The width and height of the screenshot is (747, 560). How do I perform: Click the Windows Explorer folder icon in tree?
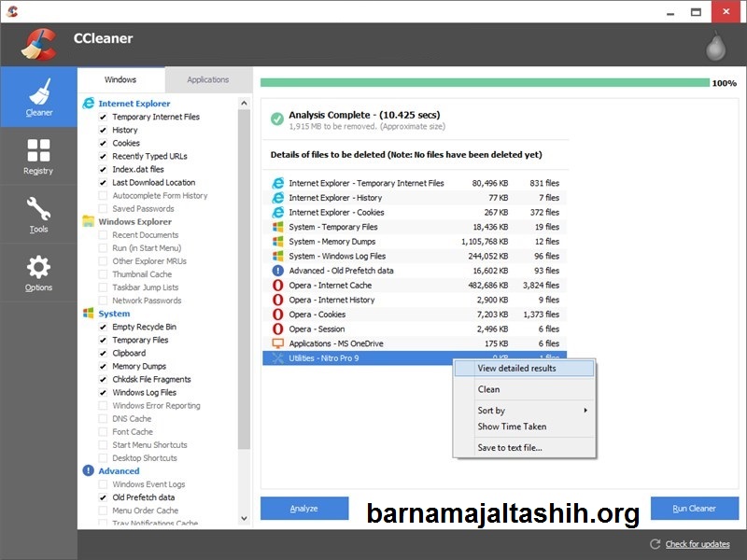tap(89, 221)
